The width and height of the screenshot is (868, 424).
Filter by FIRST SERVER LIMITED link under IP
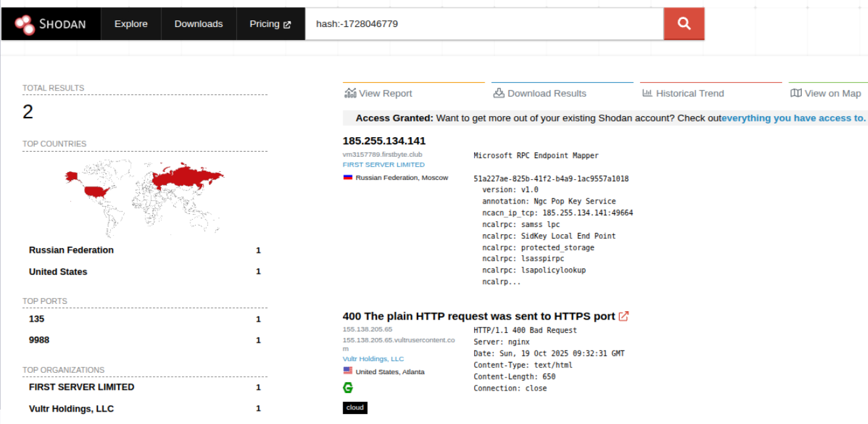pyautogui.click(x=383, y=165)
